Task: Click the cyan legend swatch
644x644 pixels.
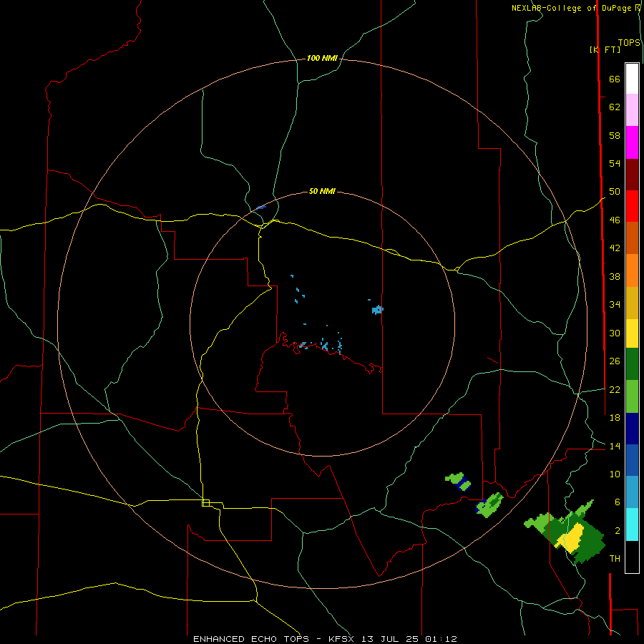Action: (x=632, y=525)
